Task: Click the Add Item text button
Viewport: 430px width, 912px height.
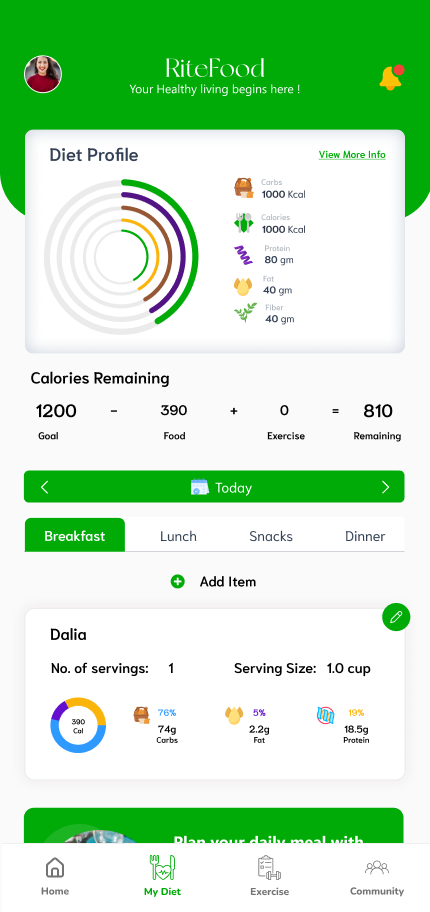Action: point(228,582)
